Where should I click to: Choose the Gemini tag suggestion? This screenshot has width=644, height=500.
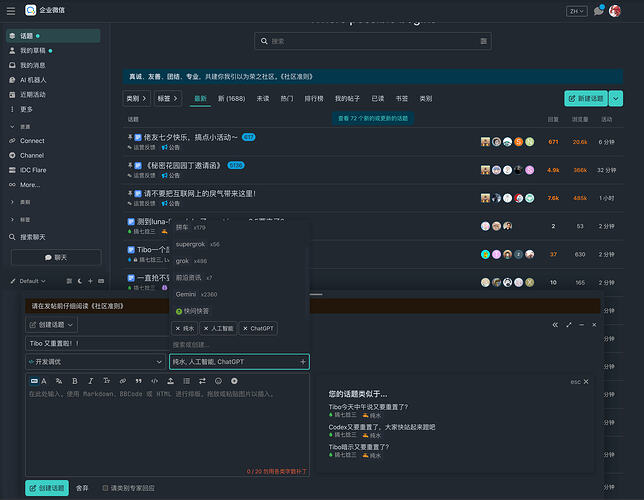239,295
